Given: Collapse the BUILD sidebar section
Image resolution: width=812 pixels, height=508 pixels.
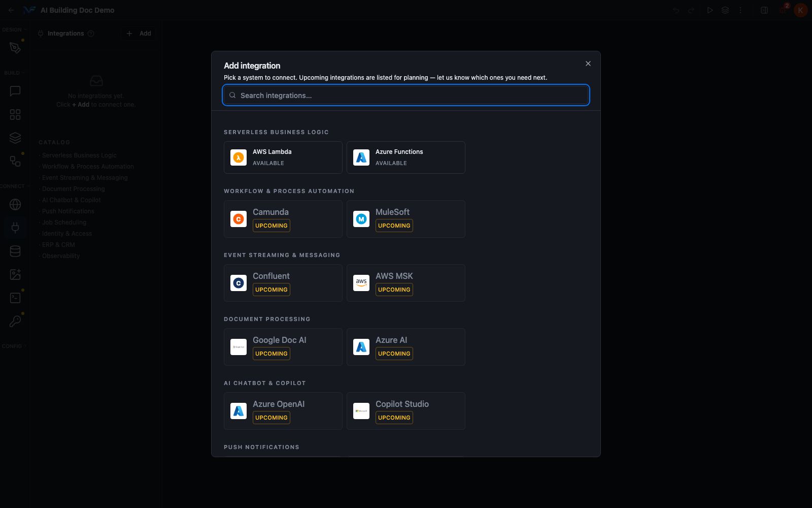Looking at the screenshot, I should point(14,73).
